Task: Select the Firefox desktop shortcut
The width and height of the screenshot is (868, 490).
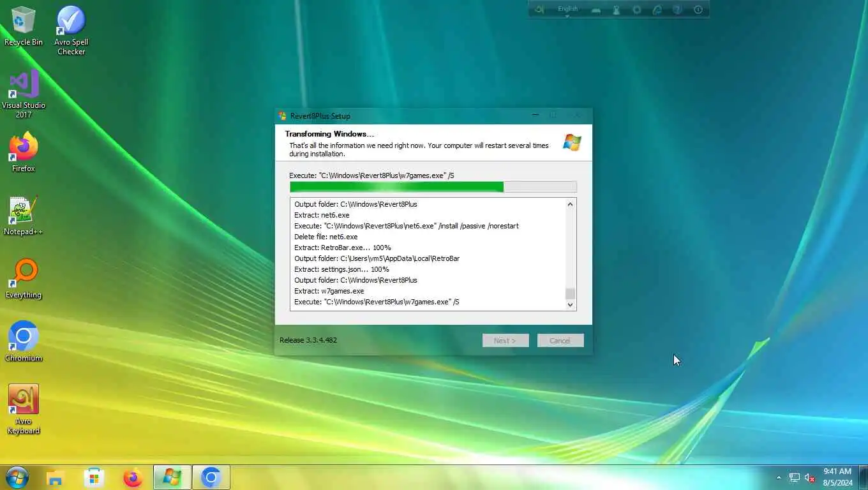Action: [24, 152]
